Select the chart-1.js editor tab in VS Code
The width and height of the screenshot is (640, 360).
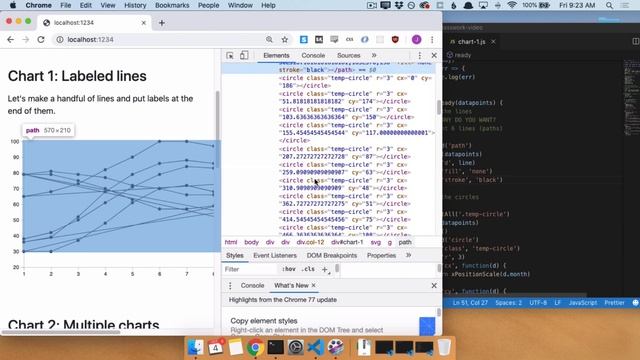[472, 42]
